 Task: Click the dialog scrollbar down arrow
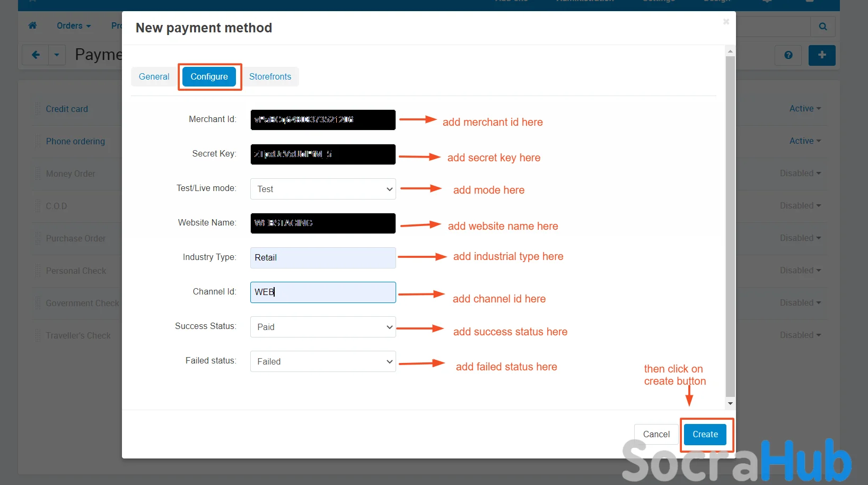point(730,403)
